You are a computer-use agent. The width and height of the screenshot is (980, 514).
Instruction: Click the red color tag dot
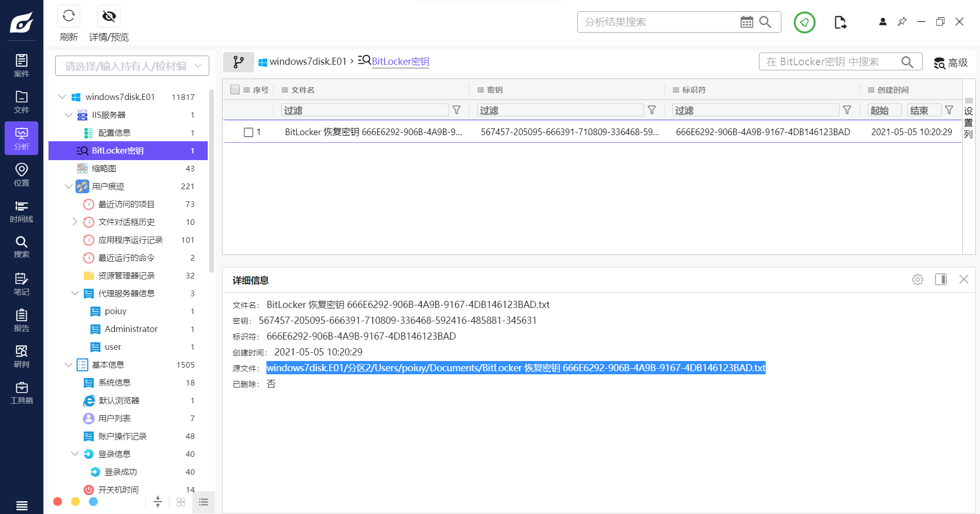58,502
